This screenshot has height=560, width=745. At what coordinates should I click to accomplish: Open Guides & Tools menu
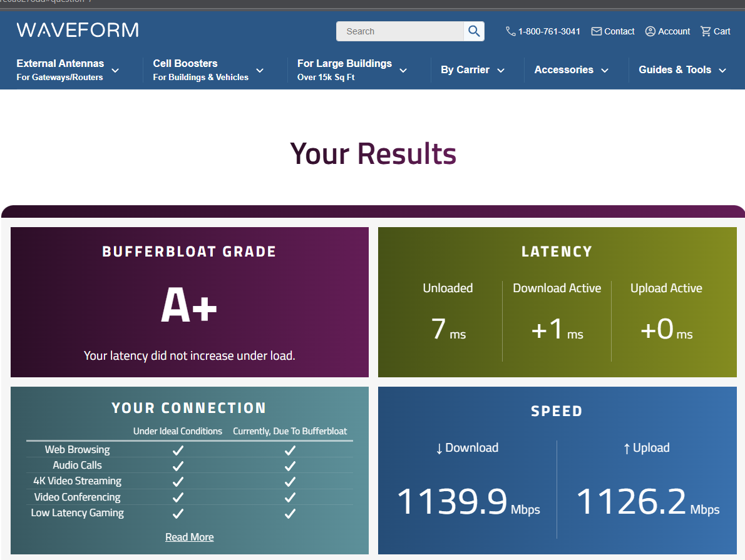point(675,70)
